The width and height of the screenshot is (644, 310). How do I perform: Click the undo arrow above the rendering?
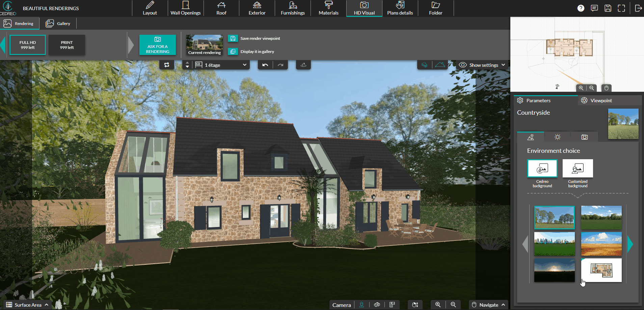tap(265, 65)
